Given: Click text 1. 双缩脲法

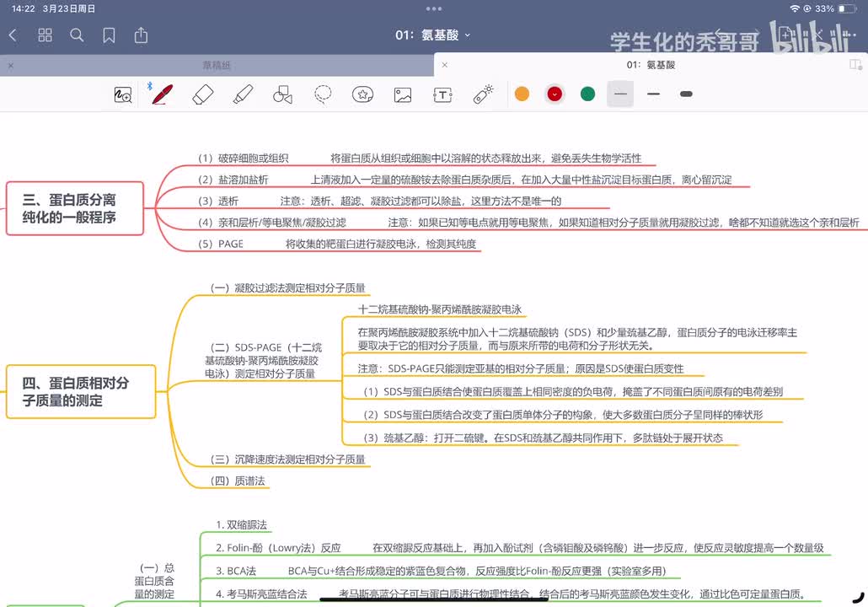Looking at the screenshot, I should 241,525.
